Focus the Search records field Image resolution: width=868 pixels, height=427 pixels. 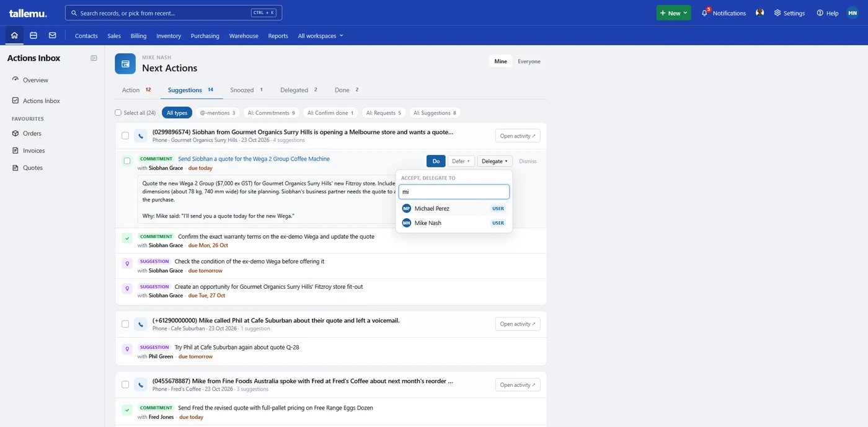point(174,13)
